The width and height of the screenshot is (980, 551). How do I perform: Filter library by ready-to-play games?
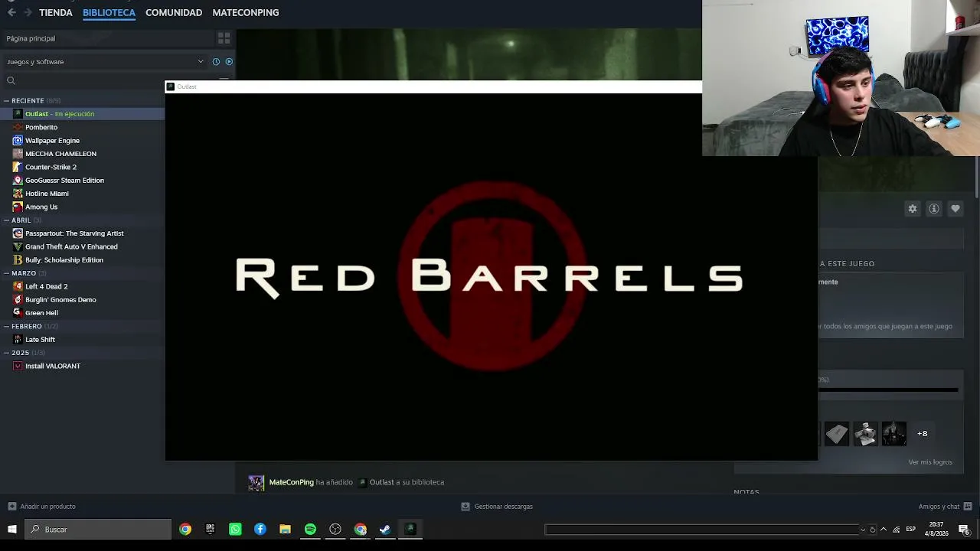pos(229,62)
